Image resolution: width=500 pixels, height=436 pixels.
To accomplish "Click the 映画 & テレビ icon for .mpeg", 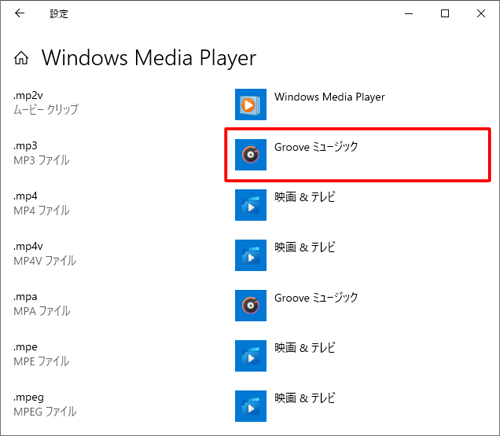I will pos(251,406).
